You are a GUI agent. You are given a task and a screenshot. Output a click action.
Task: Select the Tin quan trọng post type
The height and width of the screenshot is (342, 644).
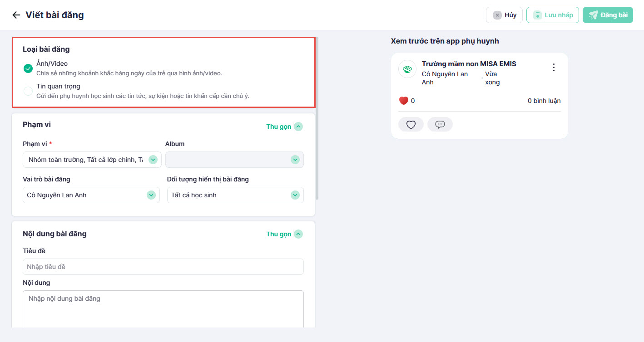pos(28,91)
